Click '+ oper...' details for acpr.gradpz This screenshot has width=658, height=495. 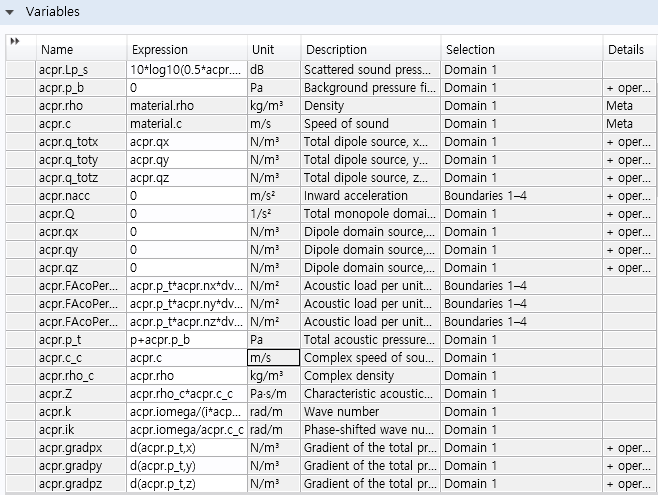tap(630, 484)
